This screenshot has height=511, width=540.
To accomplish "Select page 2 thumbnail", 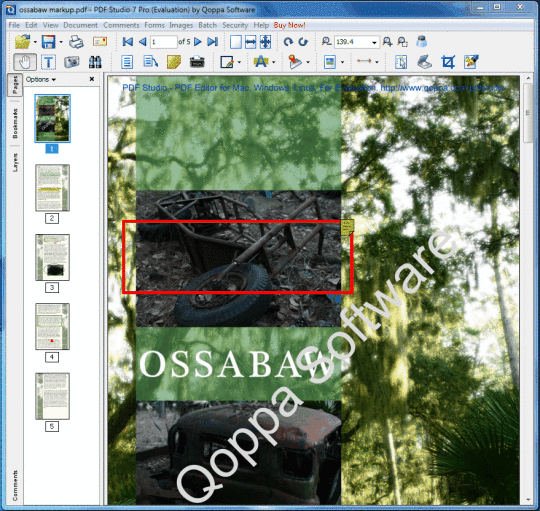I will click(52, 188).
